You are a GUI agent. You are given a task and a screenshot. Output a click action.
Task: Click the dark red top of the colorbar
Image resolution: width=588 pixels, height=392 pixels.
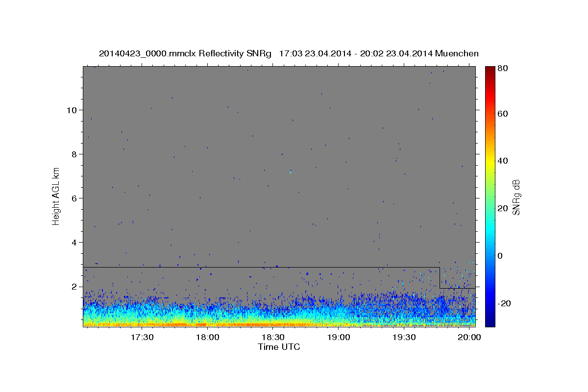[490, 70]
